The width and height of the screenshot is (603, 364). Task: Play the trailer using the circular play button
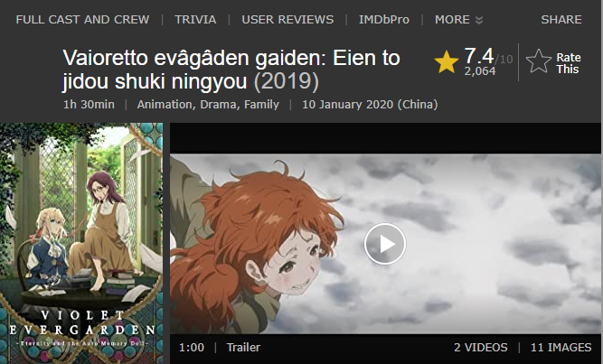tap(385, 244)
